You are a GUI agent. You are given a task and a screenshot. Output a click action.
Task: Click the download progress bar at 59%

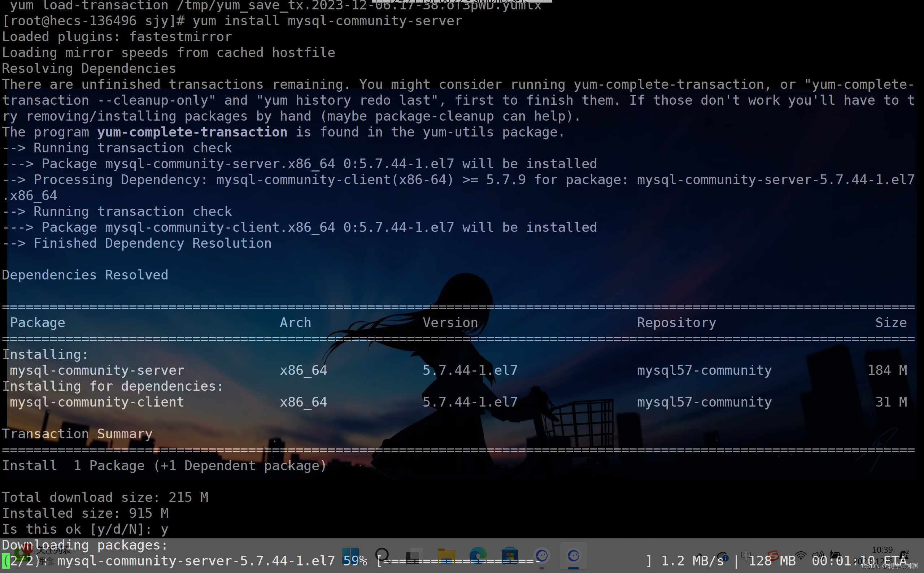click(x=514, y=560)
